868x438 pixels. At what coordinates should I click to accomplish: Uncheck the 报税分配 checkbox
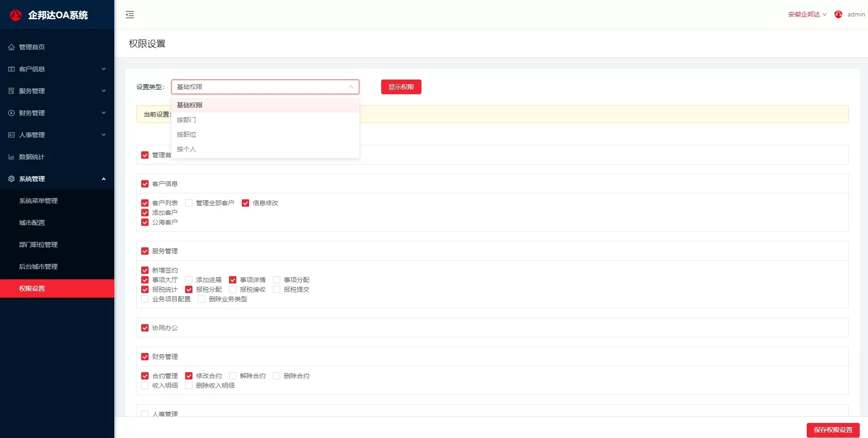(x=189, y=289)
